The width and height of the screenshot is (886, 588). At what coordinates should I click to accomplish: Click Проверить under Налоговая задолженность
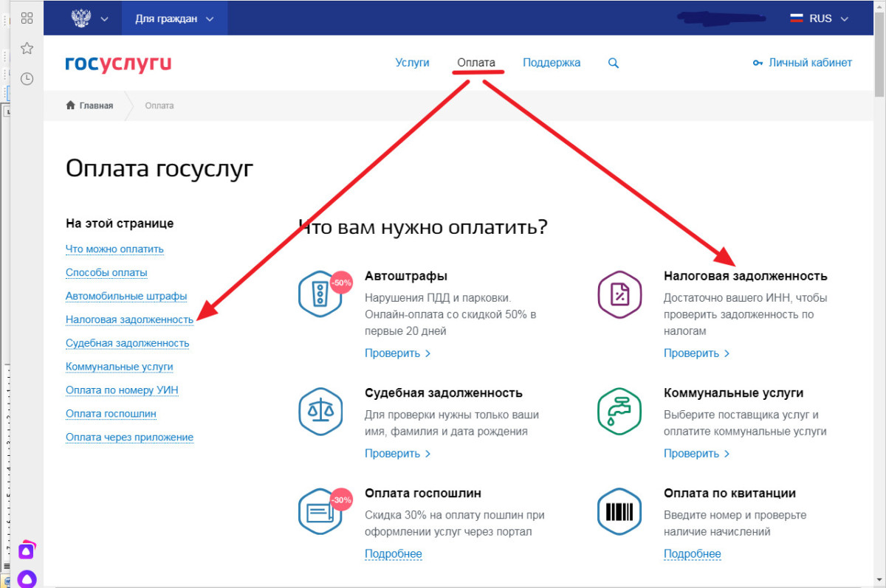click(x=697, y=353)
